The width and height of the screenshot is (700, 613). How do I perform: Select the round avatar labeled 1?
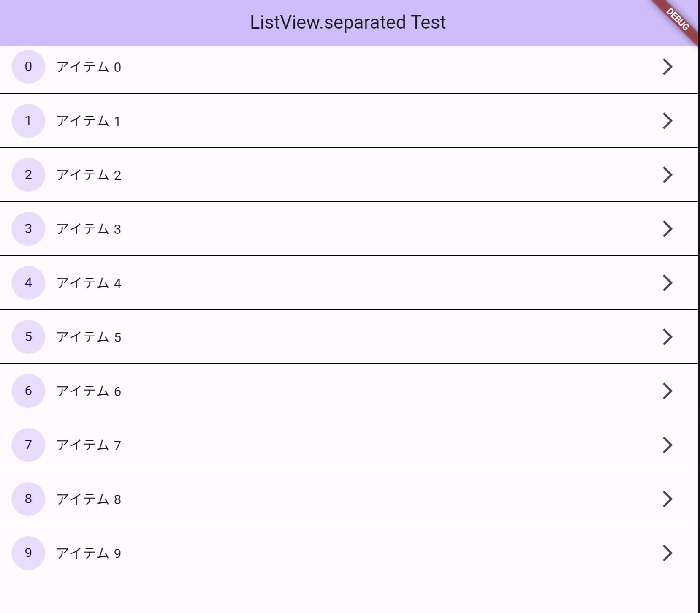pos(28,121)
